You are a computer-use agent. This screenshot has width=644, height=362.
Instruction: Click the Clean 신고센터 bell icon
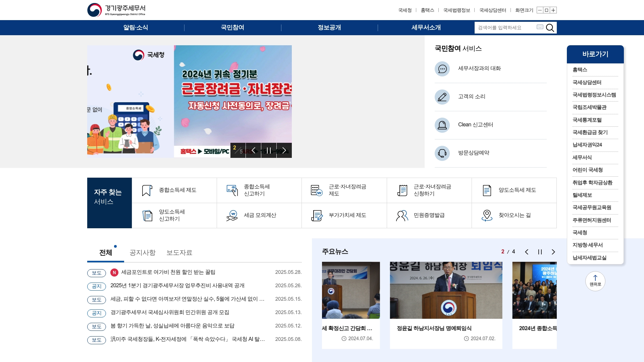[x=442, y=125]
